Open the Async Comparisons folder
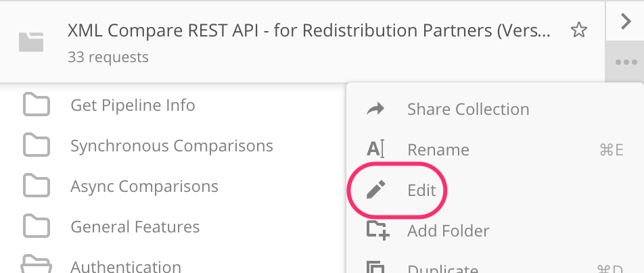644x273 pixels. tap(144, 187)
